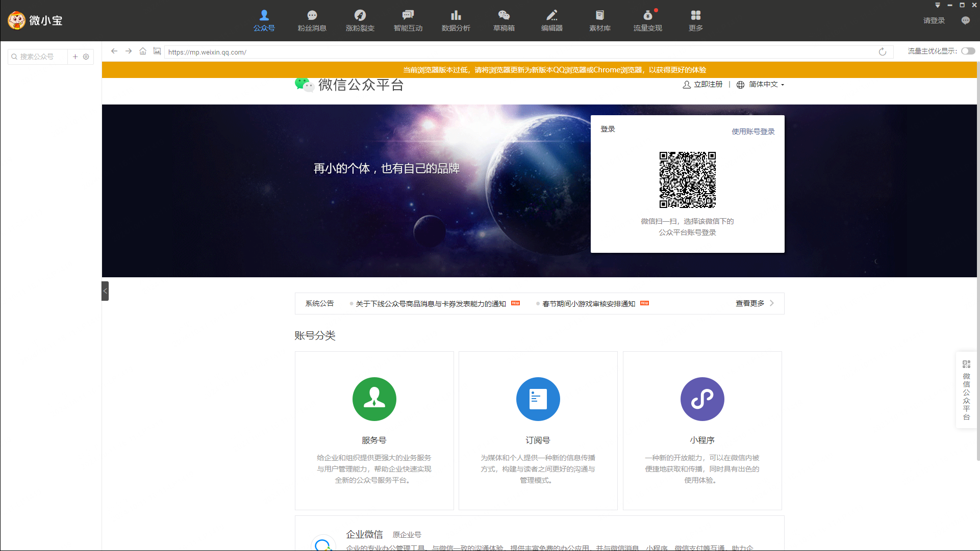Click the 系统公告 label
The image size is (980, 551).
click(x=319, y=304)
